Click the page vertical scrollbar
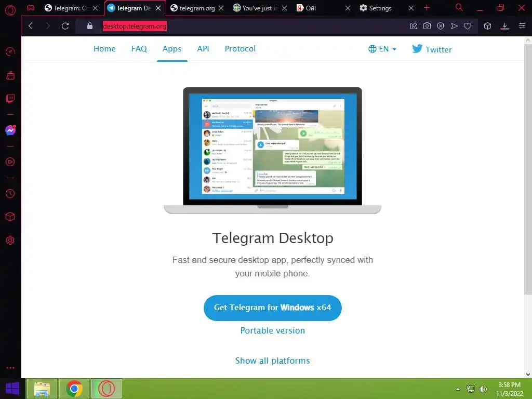532x399 pixels. (528, 170)
